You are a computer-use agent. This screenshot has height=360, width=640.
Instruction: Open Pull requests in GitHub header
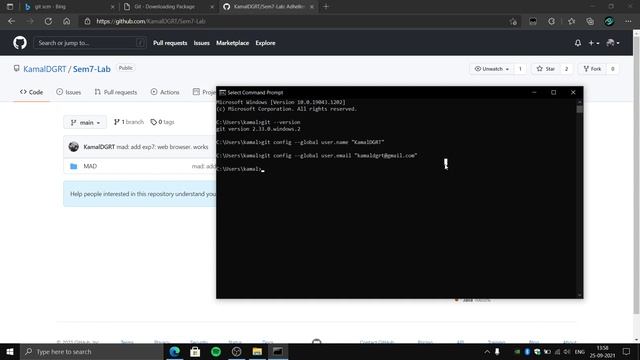tap(170, 43)
